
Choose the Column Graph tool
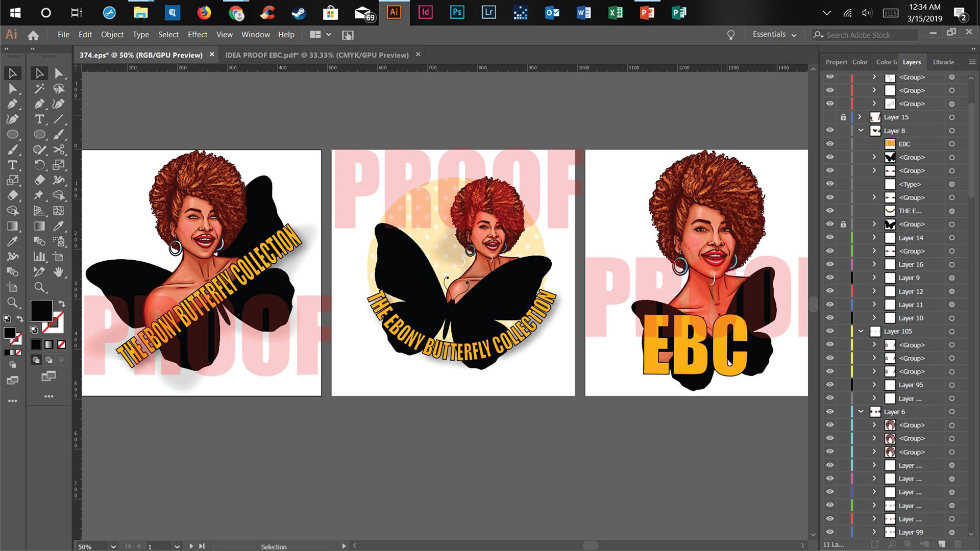pos(39,257)
